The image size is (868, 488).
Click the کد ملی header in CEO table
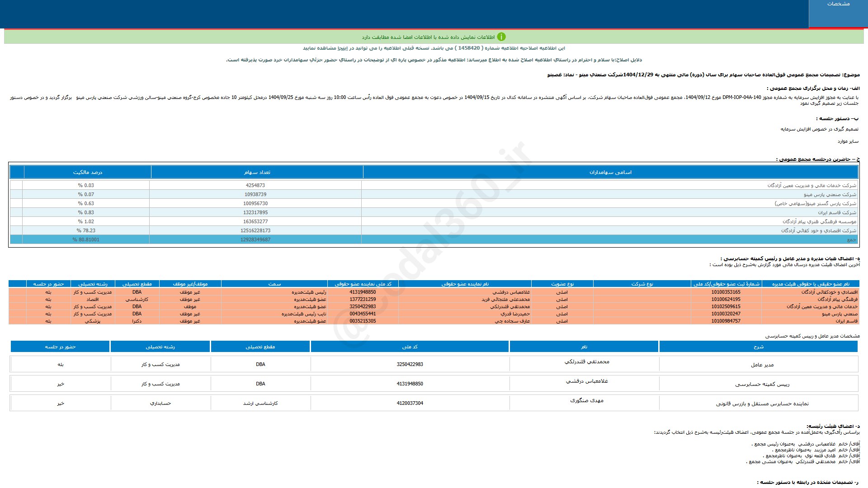[410, 347]
